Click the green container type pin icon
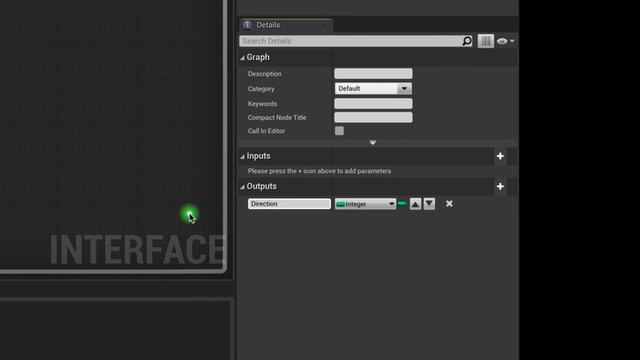640x360 pixels. coord(402,204)
